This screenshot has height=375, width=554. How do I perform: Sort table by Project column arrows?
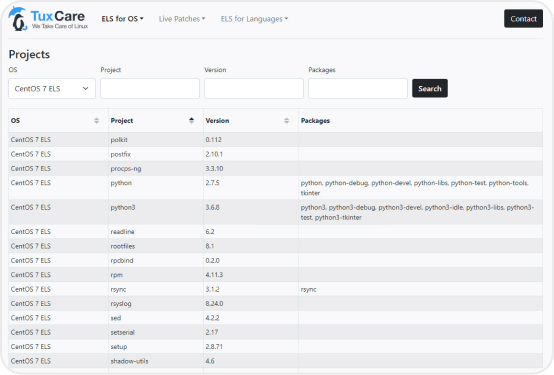click(x=191, y=121)
